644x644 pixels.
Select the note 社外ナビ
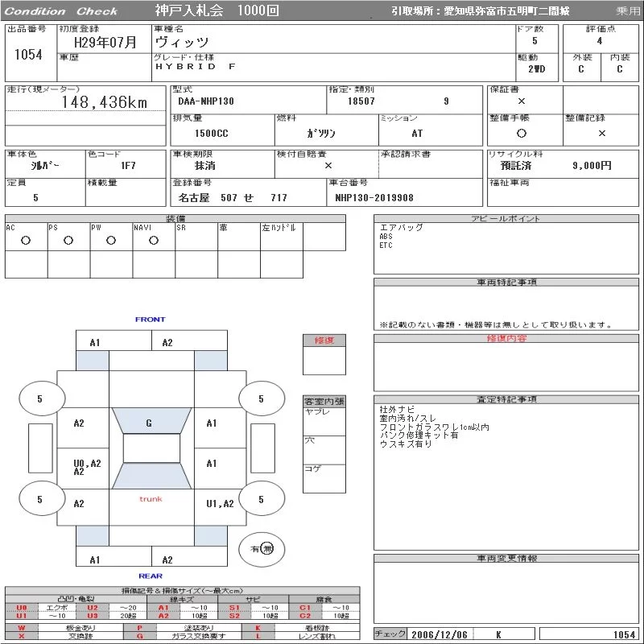(397, 410)
